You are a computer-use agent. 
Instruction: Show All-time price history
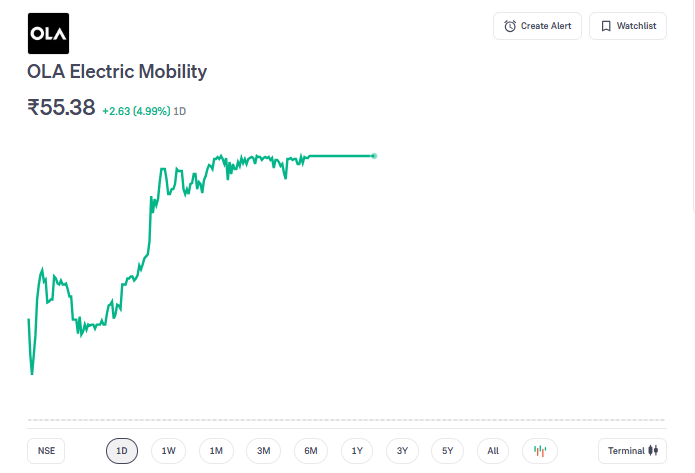click(493, 451)
